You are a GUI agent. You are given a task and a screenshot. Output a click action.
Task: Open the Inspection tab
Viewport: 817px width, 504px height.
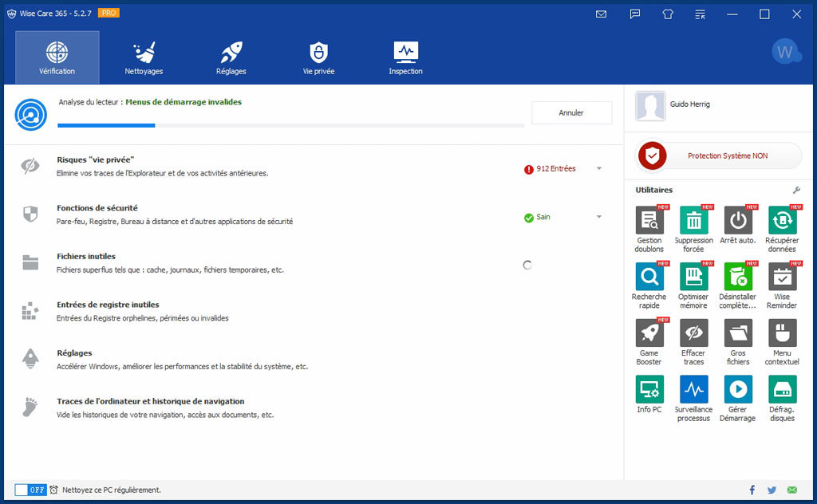point(405,57)
